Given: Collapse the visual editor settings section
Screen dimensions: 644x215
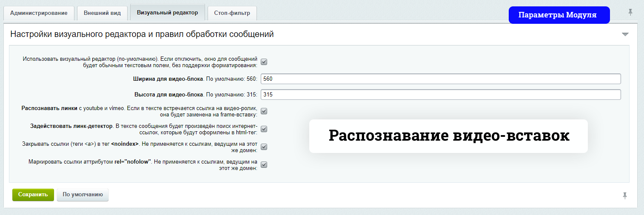Looking at the screenshot, I should pos(625,34).
